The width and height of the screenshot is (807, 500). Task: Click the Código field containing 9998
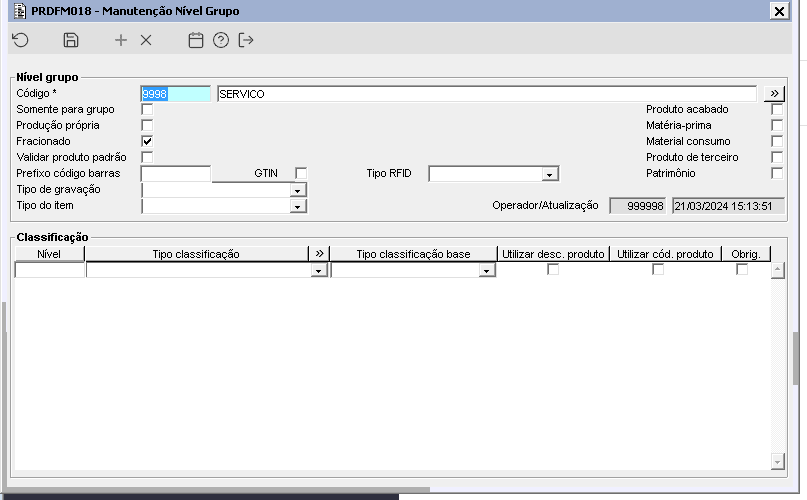[176, 94]
